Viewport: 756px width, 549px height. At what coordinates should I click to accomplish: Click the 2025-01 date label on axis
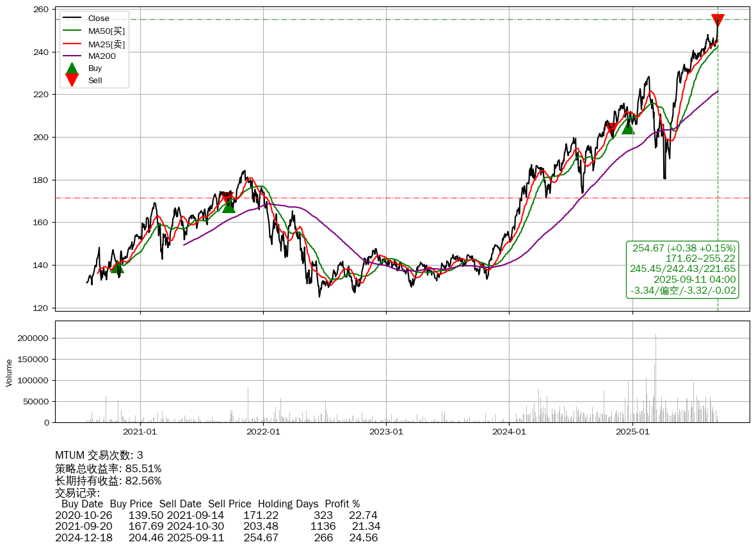[x=632, y=432]
